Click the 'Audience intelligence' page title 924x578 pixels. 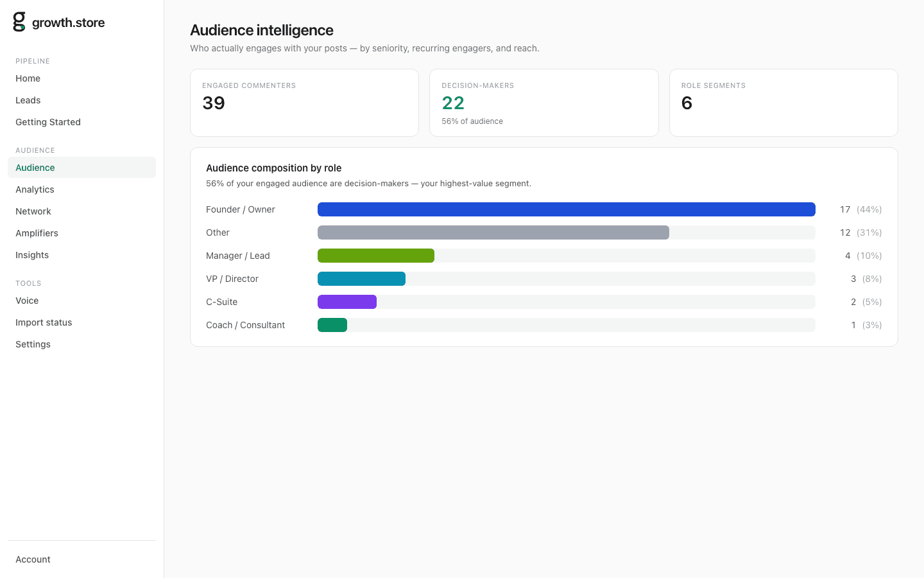tap(262, 30)
